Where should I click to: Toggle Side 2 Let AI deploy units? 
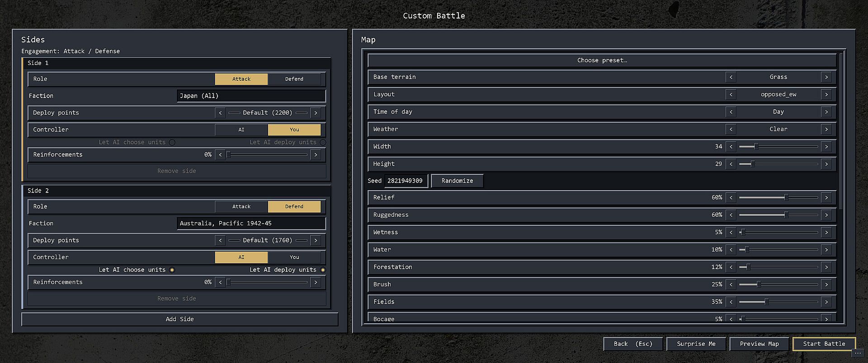[323, 270]
